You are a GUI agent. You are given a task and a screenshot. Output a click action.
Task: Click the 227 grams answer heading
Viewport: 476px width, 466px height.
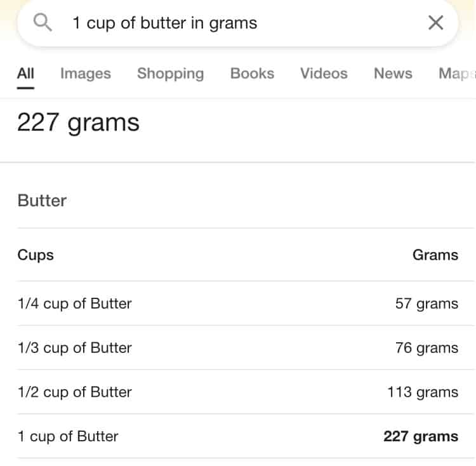(78, 123)
